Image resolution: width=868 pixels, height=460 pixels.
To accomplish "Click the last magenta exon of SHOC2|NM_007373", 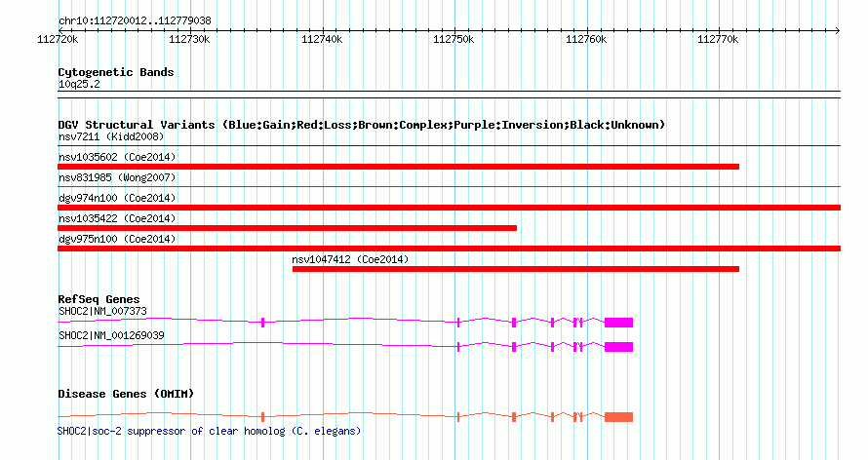I will point(619,323).
